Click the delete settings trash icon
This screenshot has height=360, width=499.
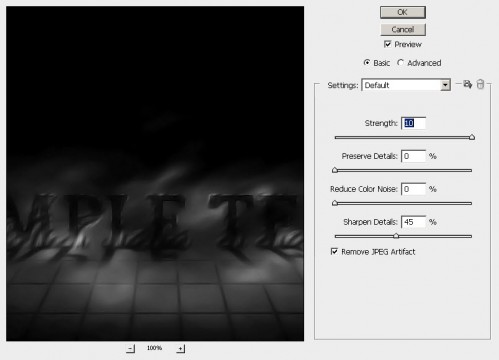pos(480,84)
